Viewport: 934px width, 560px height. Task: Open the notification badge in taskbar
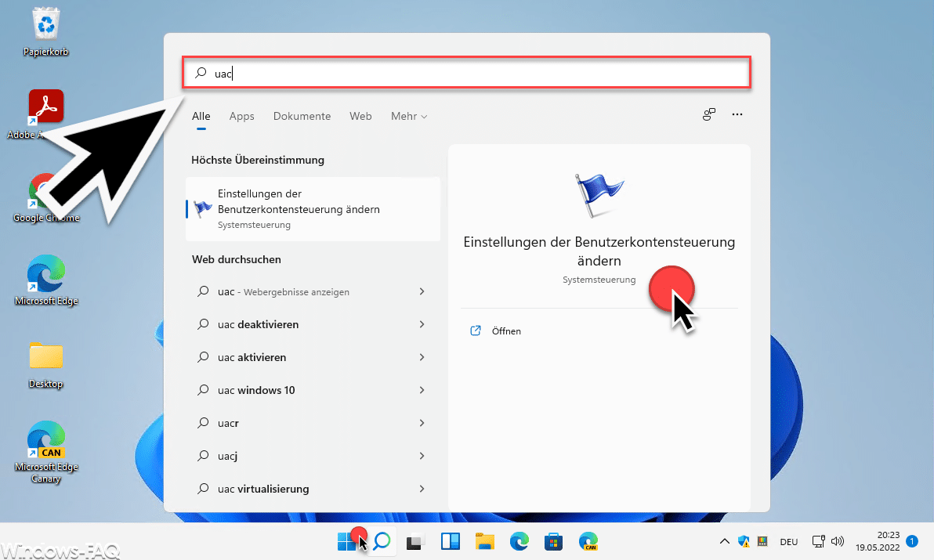[x=912, y=541]
